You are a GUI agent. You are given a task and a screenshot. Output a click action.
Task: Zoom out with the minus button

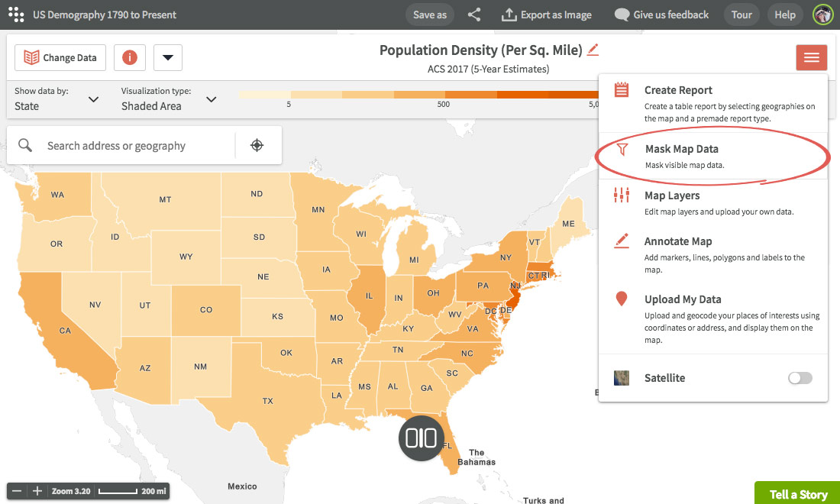[x=17, y=491]
